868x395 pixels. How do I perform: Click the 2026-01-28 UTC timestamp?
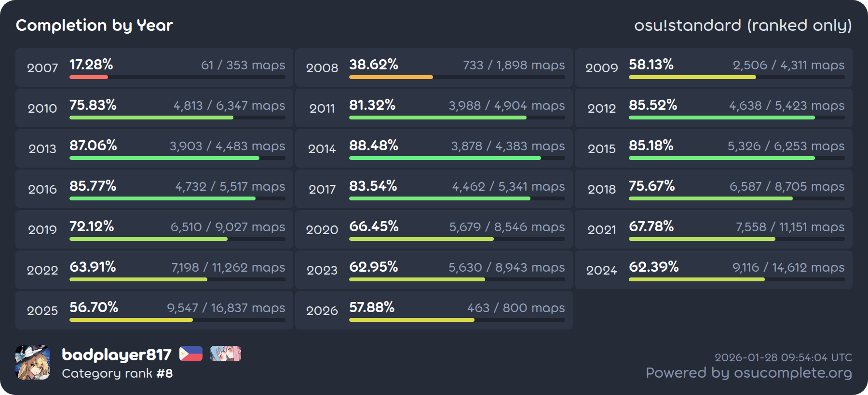pos(783,357)
